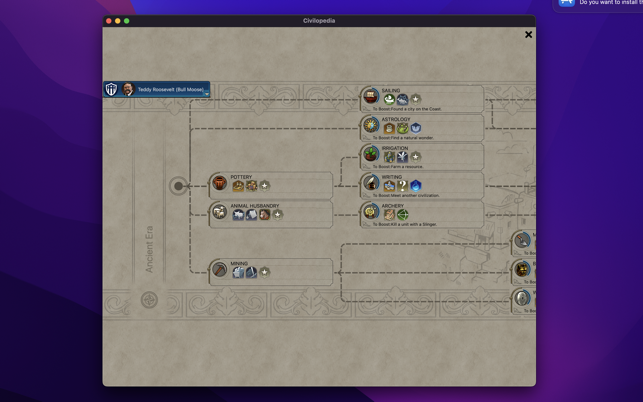Click the second blue unlock icon under Mining
This screenshot has width=643, height=402.
coord(251,272)
